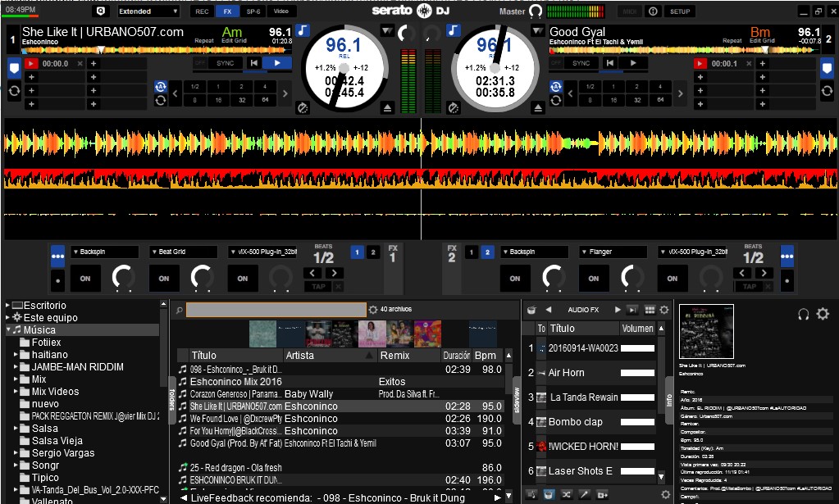Open cue points tab on deck 1
The height and width of the screenshot is (504, 839).
14,69
